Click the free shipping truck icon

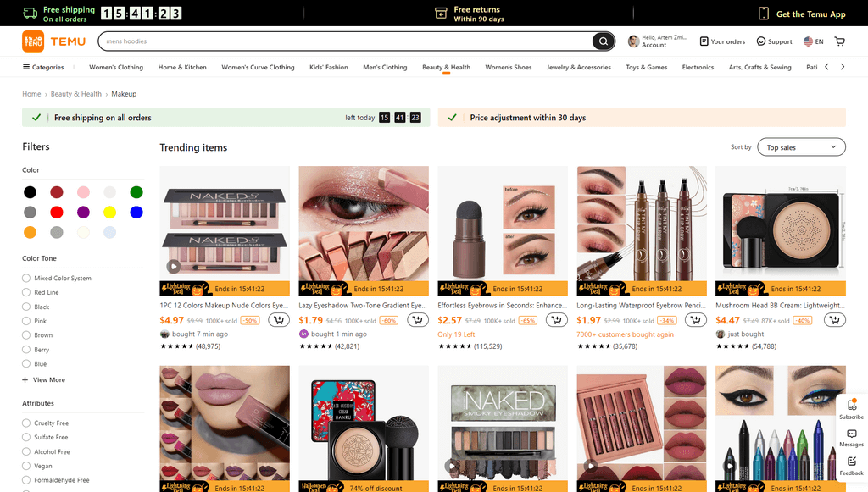coord(30,14)
